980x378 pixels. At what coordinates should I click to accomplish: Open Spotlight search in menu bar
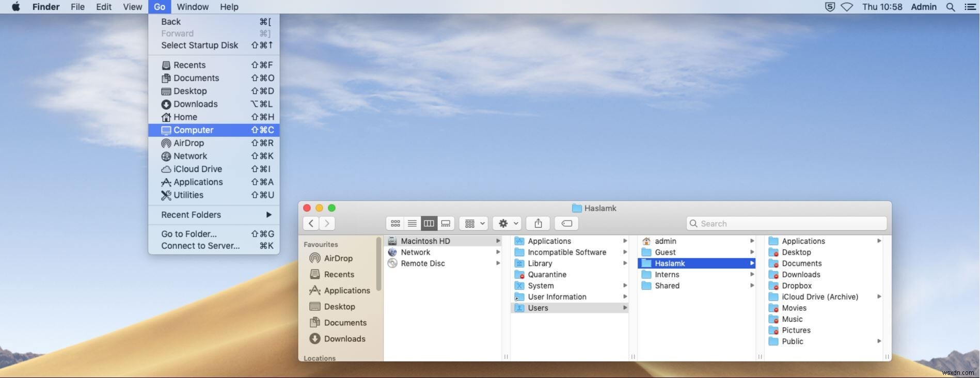[950, 7]
